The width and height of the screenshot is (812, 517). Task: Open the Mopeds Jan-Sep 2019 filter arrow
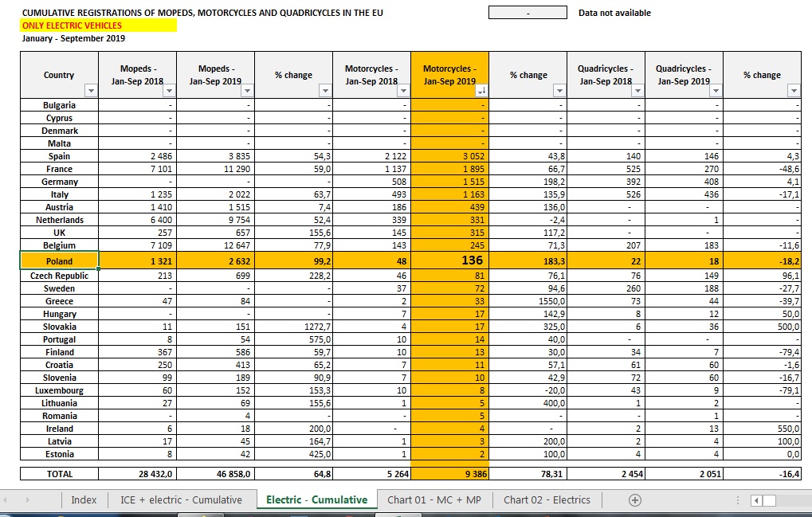coord(248,91)
